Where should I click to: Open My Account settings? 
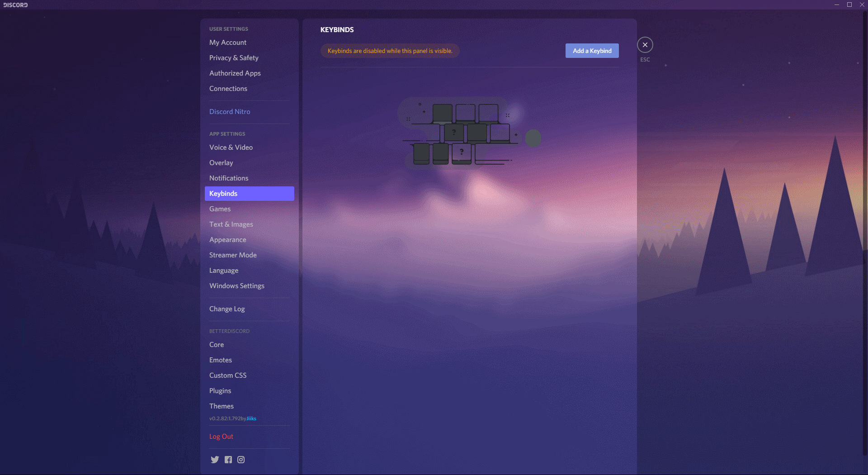pyautogui.click(x=250, y=43)
